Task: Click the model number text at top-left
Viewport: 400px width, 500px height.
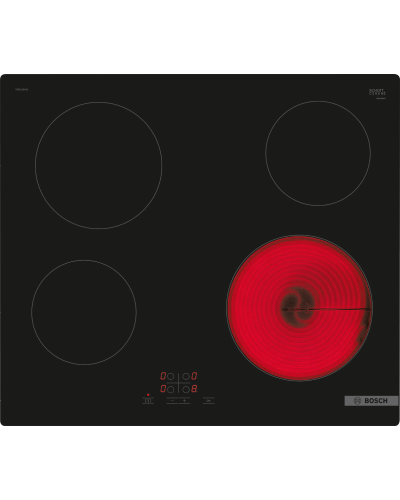Action: [22, 89]
